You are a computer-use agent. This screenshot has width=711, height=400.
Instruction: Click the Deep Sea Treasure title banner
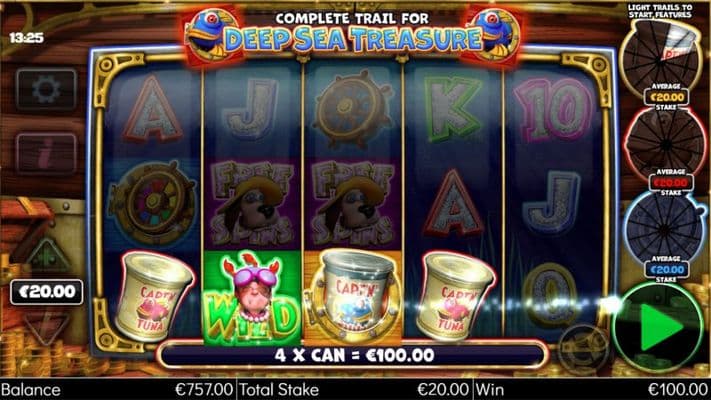click(352, 32)
